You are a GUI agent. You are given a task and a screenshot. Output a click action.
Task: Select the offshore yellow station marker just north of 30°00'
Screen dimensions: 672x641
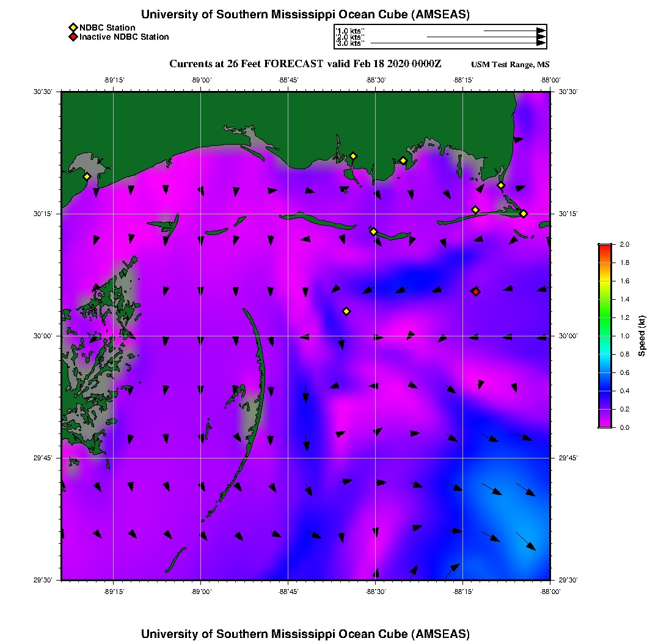[x=347, y=311]
